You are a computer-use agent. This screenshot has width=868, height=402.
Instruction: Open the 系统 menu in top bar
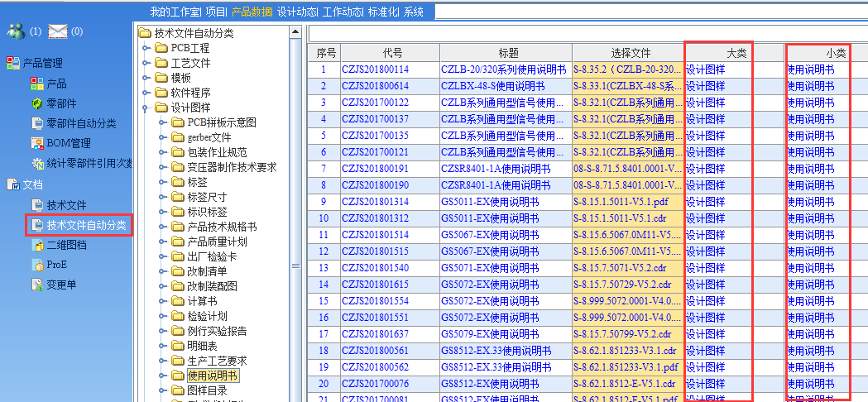coord(413,12)
